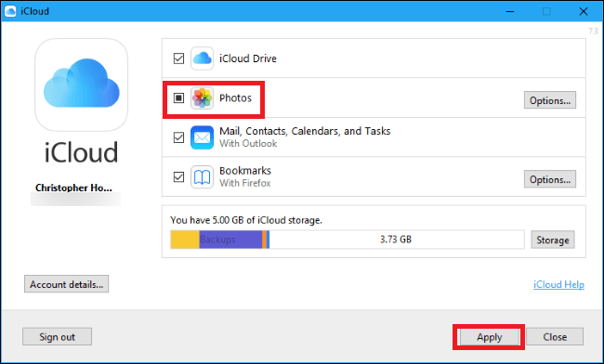Click the iCloud Drive cloud icon
The height and width of the screenshot is (364, 604).
202,58
